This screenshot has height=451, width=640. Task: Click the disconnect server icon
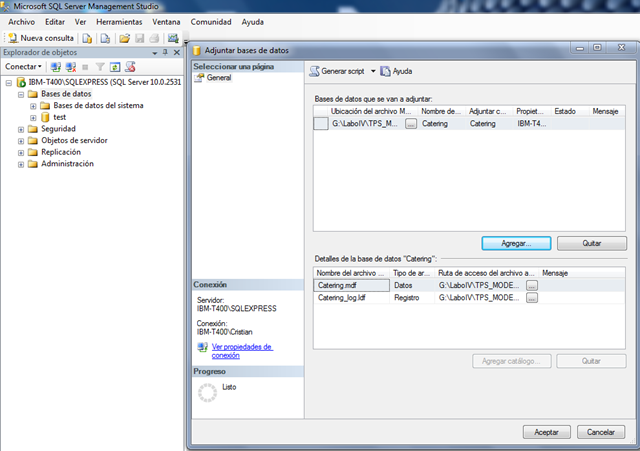(71, 67)
